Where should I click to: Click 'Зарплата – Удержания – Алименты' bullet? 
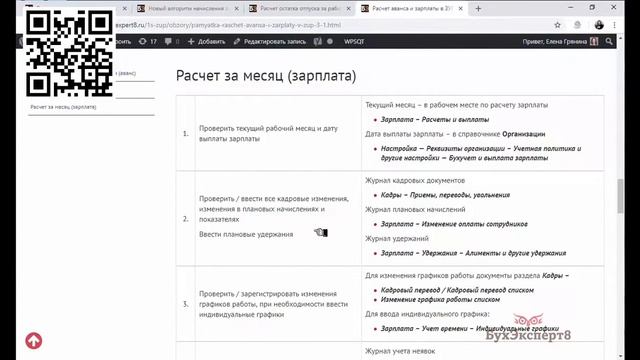coord(473,253)
